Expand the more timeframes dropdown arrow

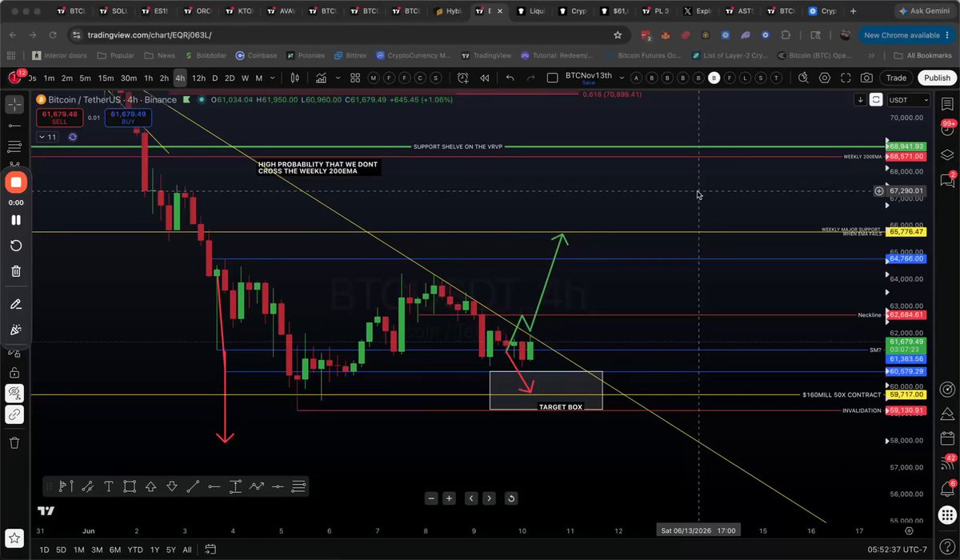[x=274, y=78]
